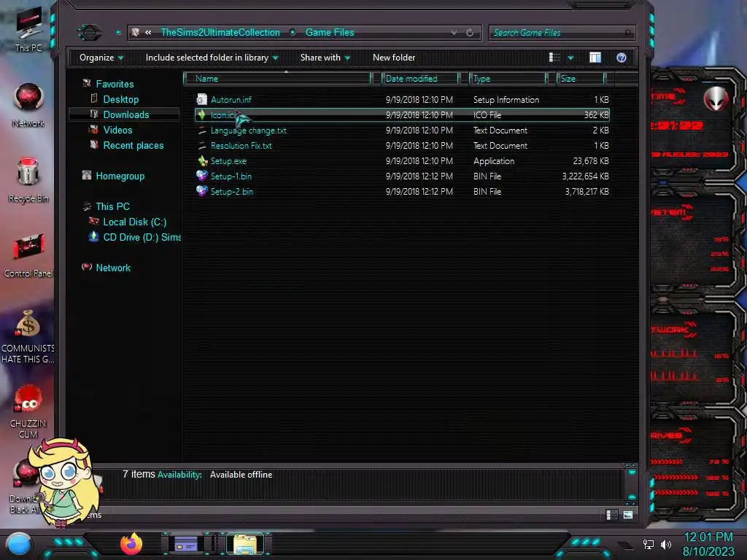Toggle the preview pane icon

click(x=595, y=58)
